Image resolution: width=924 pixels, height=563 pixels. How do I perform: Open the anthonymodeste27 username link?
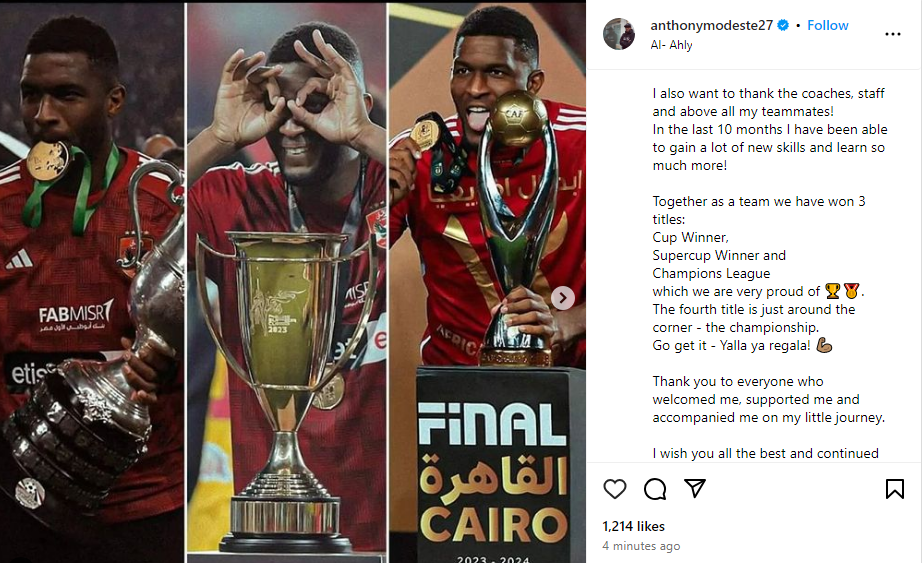711,25
